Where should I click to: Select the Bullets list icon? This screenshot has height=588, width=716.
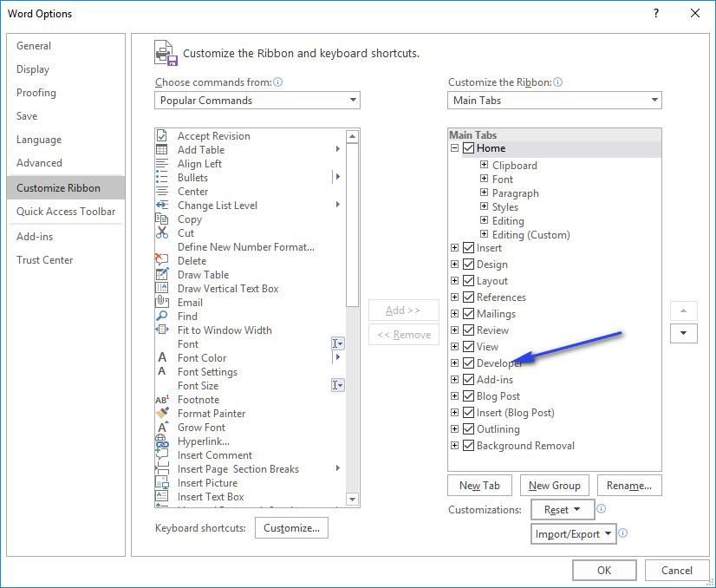[161, 177]
